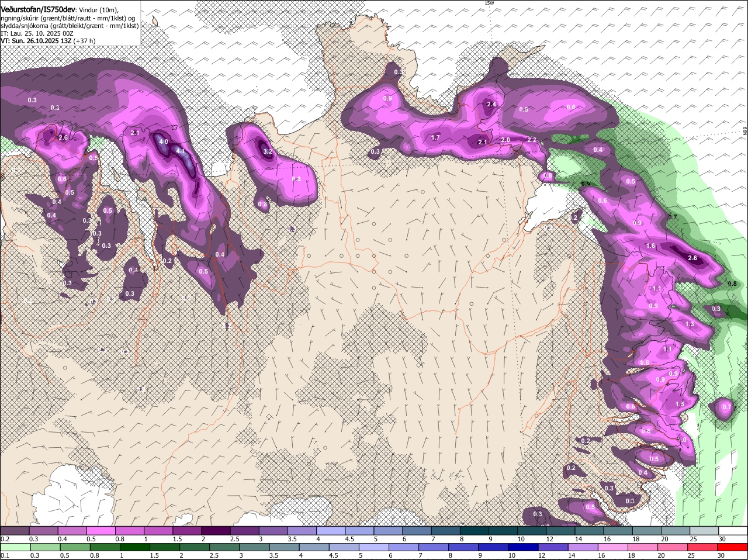The height and width of the screenshot is (560, 748).
Task: Click the initial time line 'IT: Lau. 25. 10. 2025 00Z'
Action: pos(37,33)
